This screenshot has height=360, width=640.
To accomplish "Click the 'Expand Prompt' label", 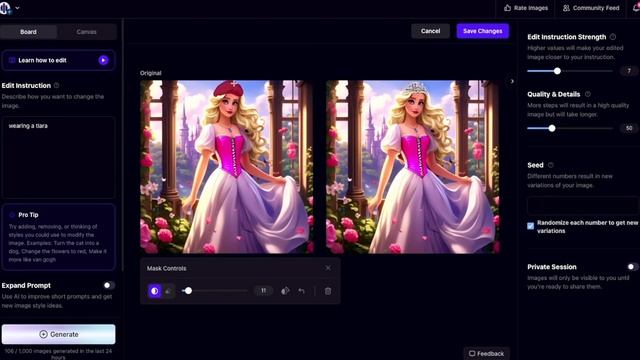I will [26, 285].
